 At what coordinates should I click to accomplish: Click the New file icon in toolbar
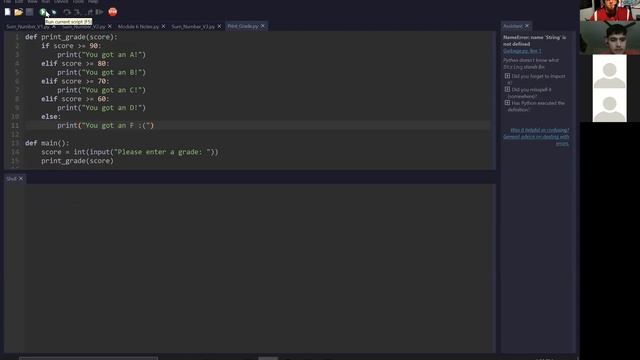[x=7, y=12]
